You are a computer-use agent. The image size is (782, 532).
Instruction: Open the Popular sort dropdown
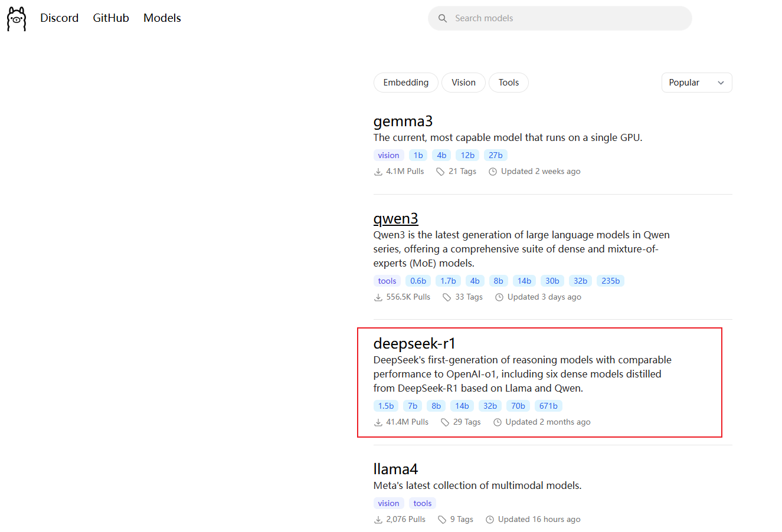tap(696, 83)
